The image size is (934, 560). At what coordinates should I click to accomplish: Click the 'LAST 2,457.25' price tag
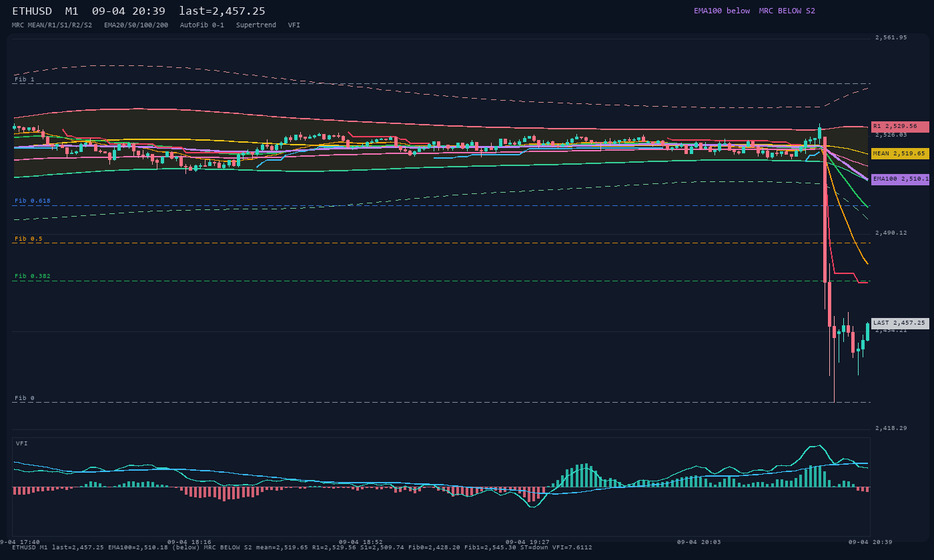point(900,323)
